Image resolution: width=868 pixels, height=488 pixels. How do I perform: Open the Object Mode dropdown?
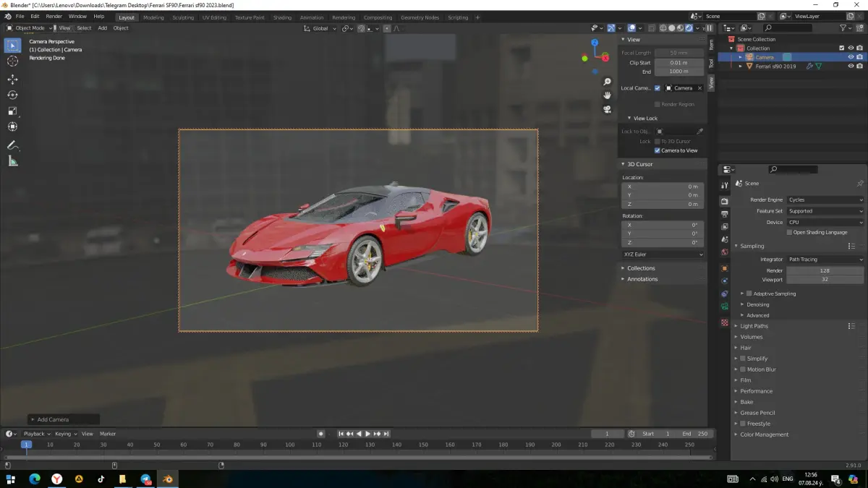28,28
